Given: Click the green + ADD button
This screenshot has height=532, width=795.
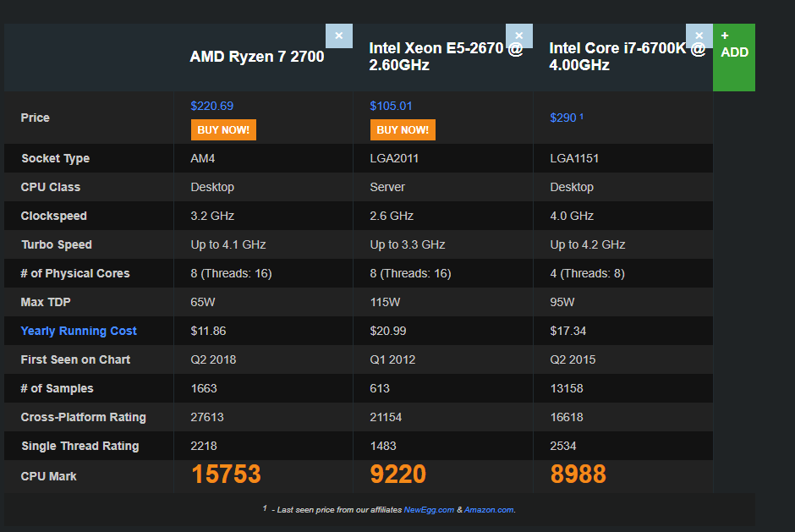Looking at the screenshot, I should [x=733, y=58].
